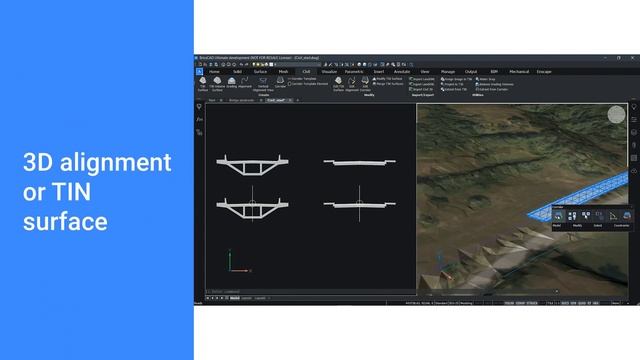This screenshot has height=360, width=640.
Task: Toggle DYN in the status bar
Action: (x=573, y=303)
